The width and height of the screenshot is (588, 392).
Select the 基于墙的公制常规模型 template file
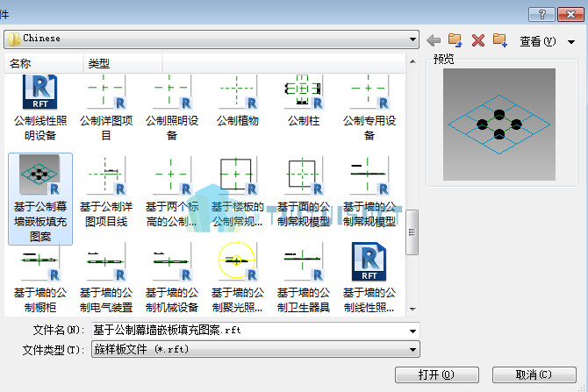369,192
